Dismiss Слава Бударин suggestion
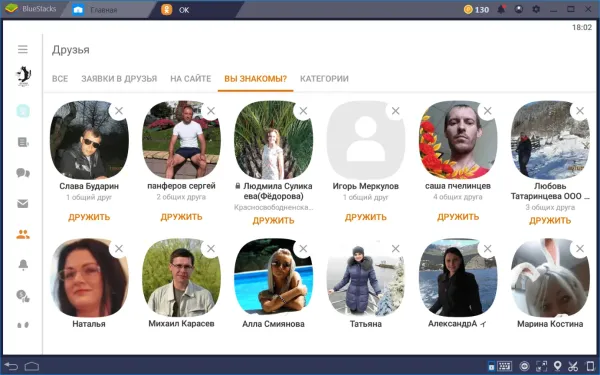600x375 pixels. point(119,111)
